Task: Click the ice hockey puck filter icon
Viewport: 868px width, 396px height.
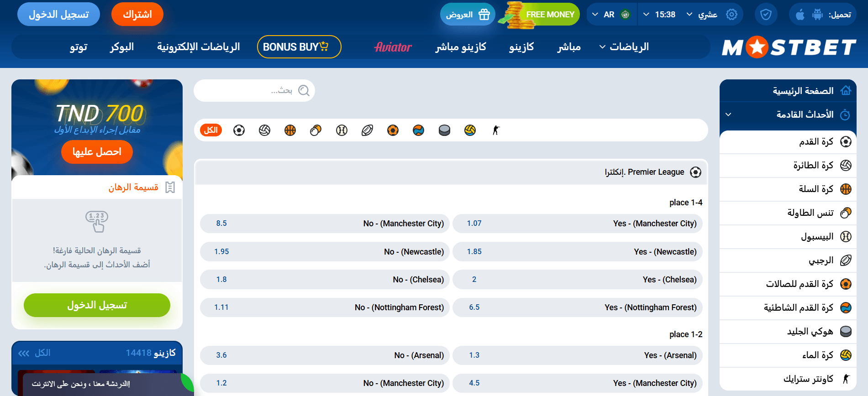Action: [x=444, y=130]
